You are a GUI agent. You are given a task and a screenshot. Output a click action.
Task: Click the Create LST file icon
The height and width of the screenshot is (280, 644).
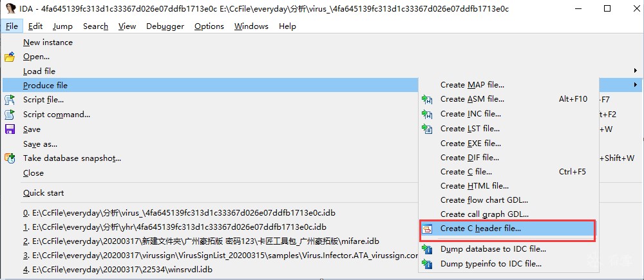[x=427, y=129]
